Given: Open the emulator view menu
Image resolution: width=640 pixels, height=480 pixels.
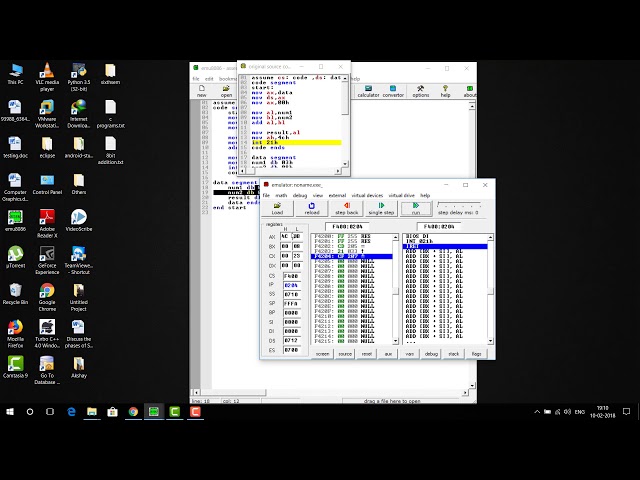Looking at the screenshot, I should [318, 196].
